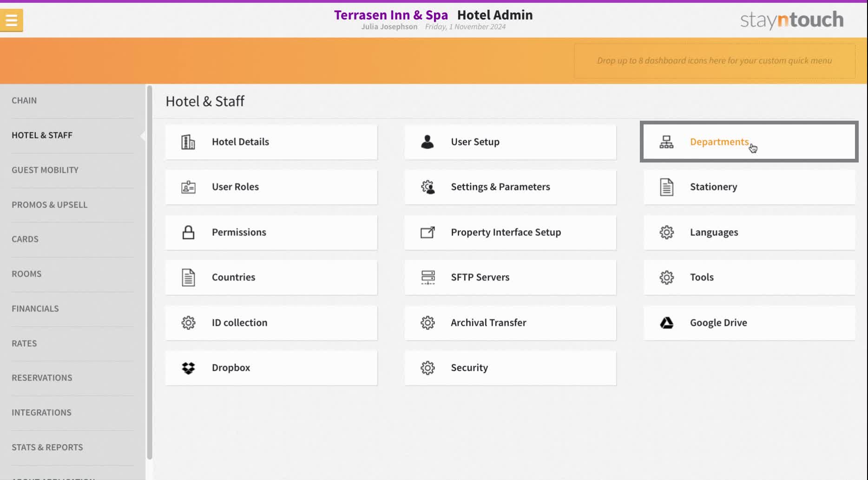Click the Security gear icon
Screen dimensions: 868x480
click(x=427, y=368)
